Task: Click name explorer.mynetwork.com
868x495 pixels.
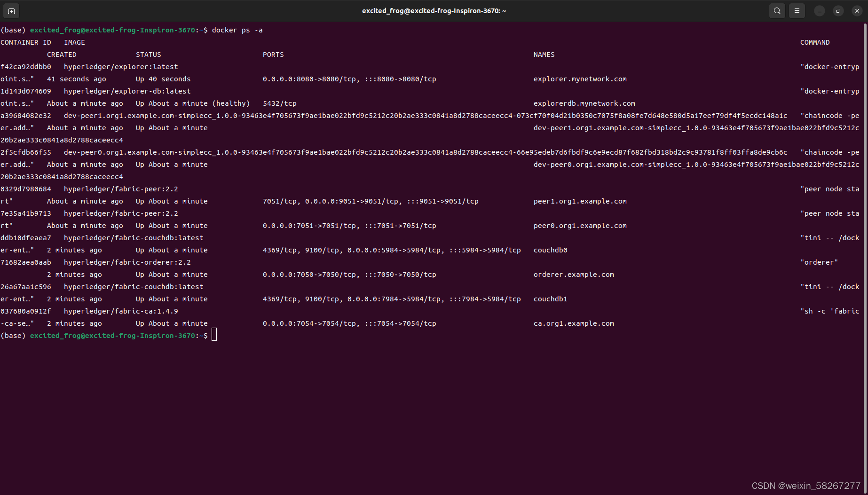Action: coord(580,79)
